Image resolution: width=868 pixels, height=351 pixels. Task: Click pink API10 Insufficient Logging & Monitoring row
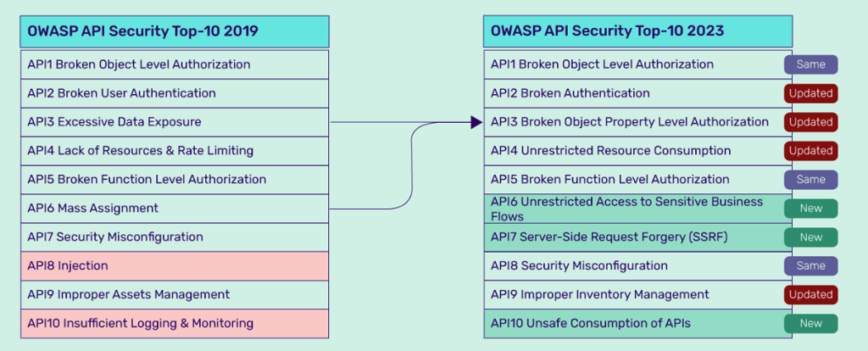tap(175, 324)
